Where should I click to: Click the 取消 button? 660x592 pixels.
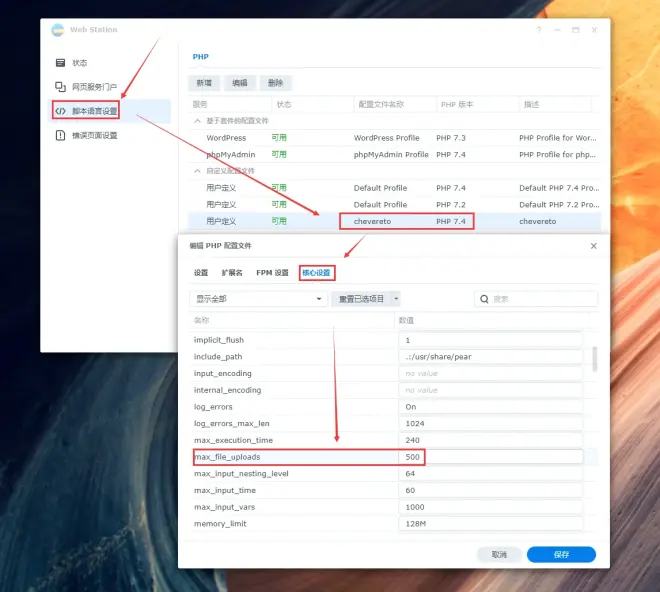coord(499,555)
